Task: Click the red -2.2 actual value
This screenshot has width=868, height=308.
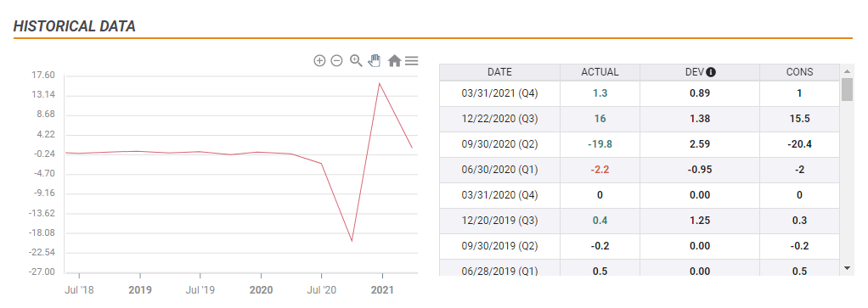Action: [600, 170]
